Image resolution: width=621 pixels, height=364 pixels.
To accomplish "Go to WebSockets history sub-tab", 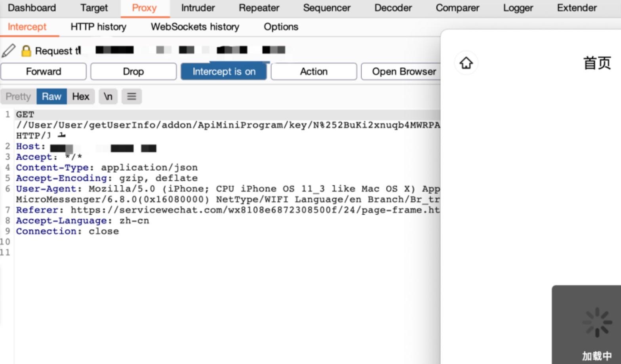I will pos(195,27).
